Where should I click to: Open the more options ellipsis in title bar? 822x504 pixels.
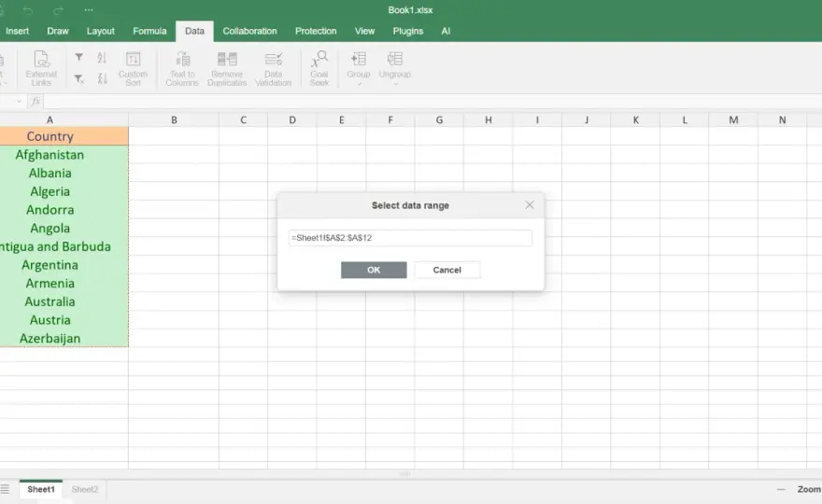click(x=89, y=10)
